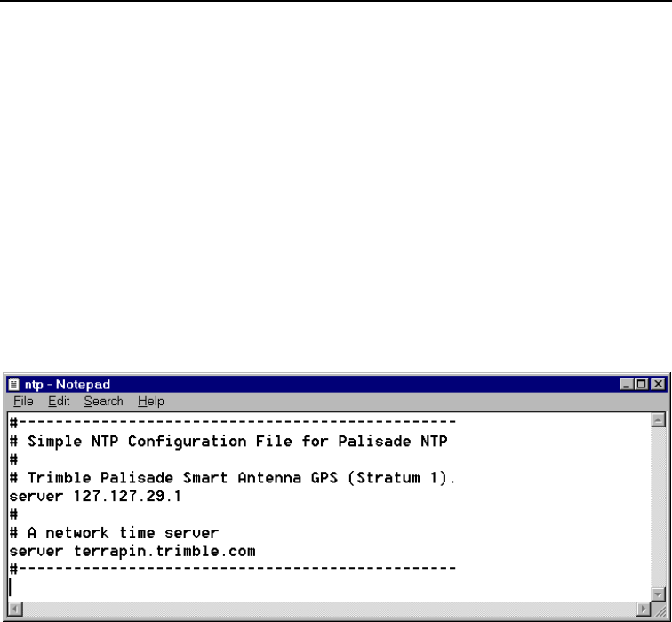Minimize the ntp Notepad window
The image size is (672, 622).
coord(627,384)
